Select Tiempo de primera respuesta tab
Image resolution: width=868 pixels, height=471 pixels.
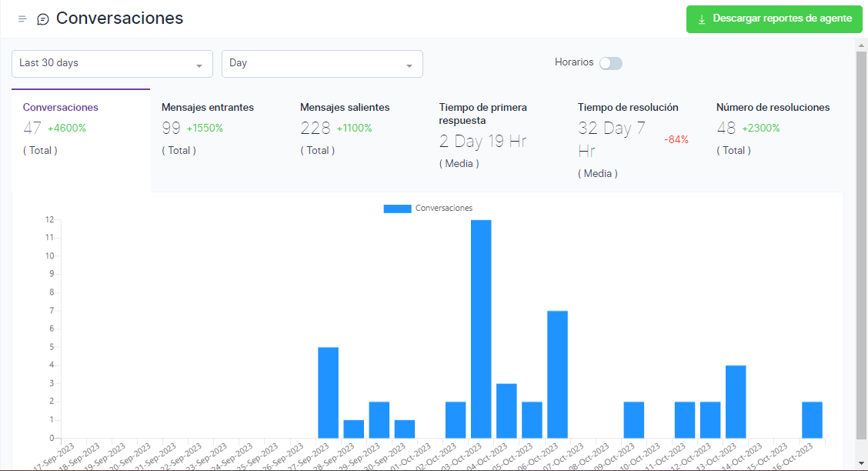(x=482, y=114)
